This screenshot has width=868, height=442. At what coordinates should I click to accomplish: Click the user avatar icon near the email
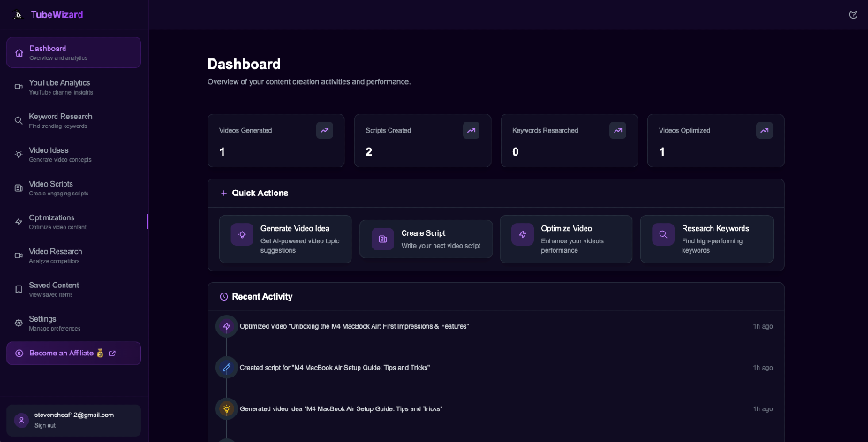pyautogui.click(x=21, y=421)
